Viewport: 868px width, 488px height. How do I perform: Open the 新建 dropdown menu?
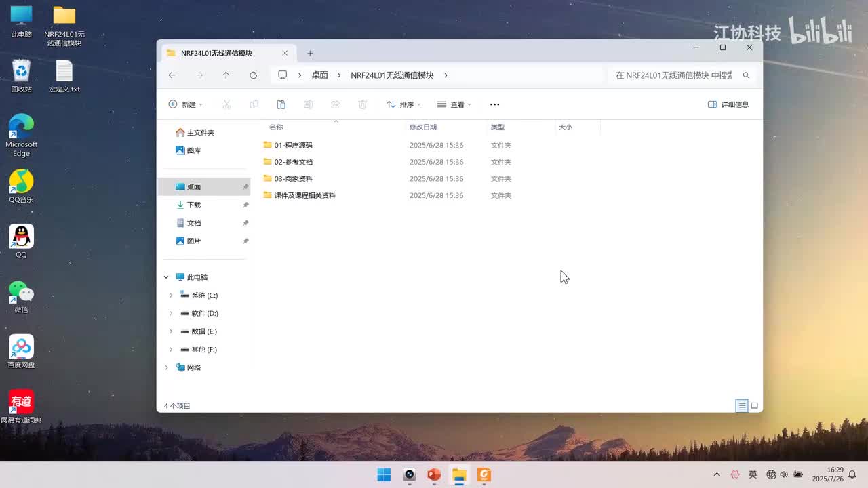click(186, 104)
